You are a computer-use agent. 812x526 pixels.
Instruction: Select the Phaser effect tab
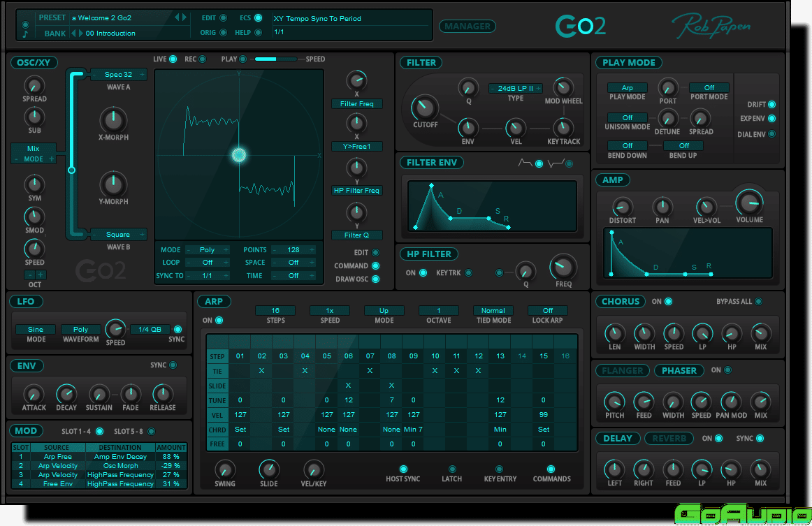[679, 371]
